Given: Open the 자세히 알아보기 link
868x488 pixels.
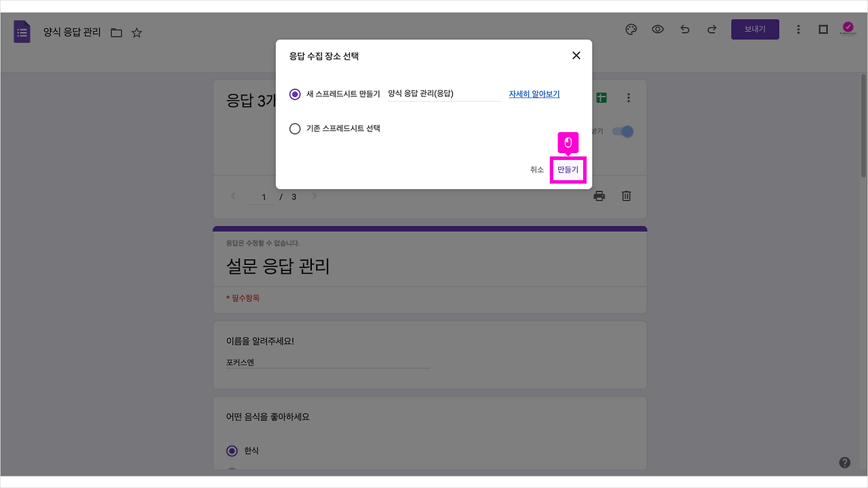Looking at the screenshot, I should pos(534,94).
